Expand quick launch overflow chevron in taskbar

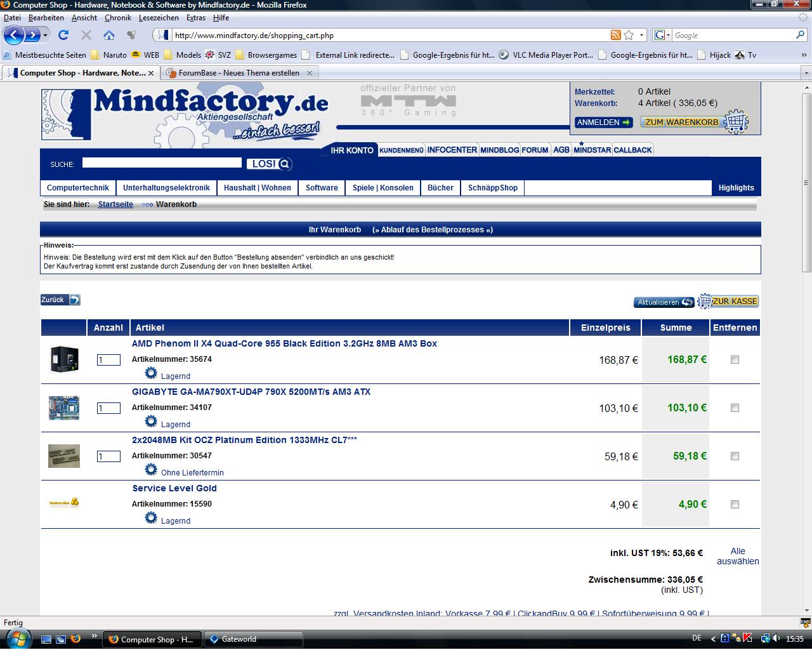(95, 635)
